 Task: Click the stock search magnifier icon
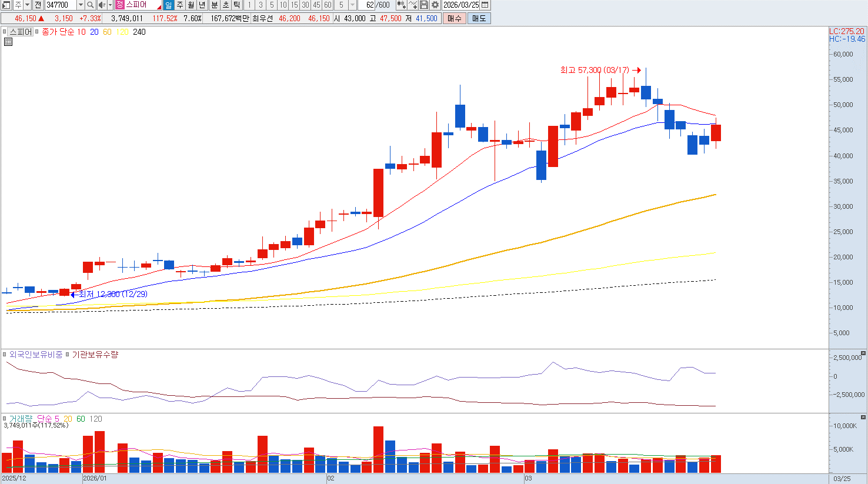point(90,5)
